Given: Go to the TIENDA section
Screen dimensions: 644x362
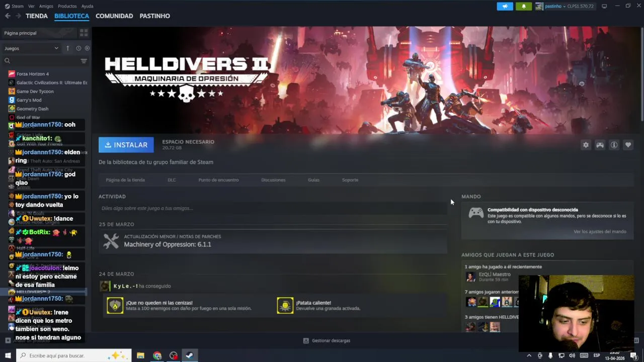Looking at the screenshot, I should (x=37, y=16).
